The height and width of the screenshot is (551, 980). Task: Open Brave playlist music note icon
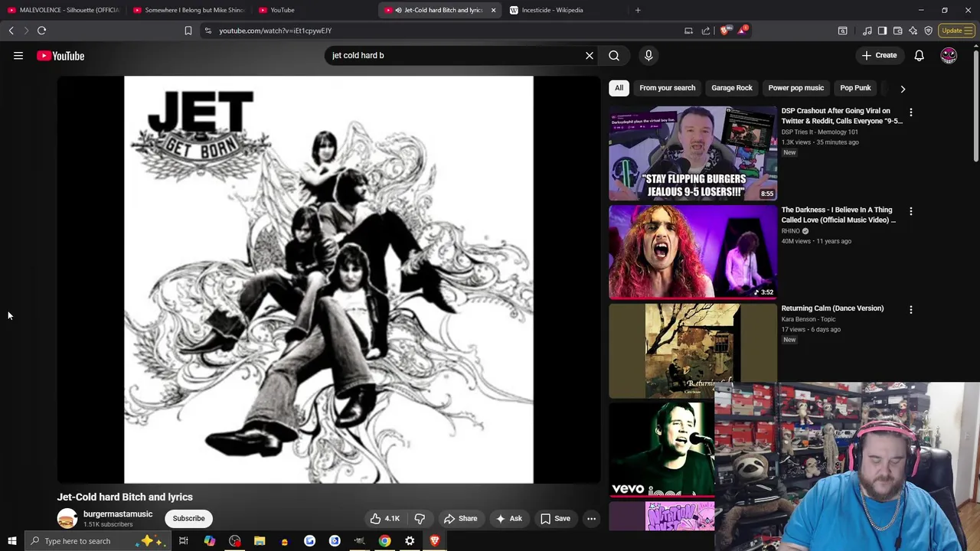click(867, 31)
